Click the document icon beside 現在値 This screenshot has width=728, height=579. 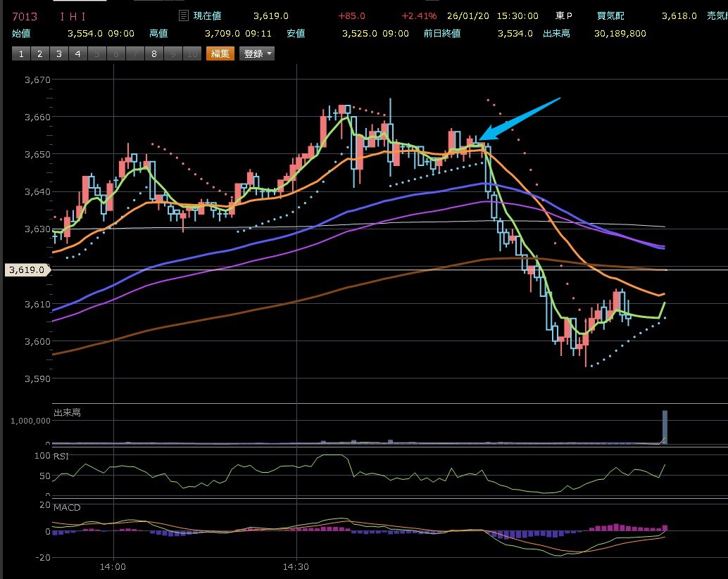click(183, 15)
